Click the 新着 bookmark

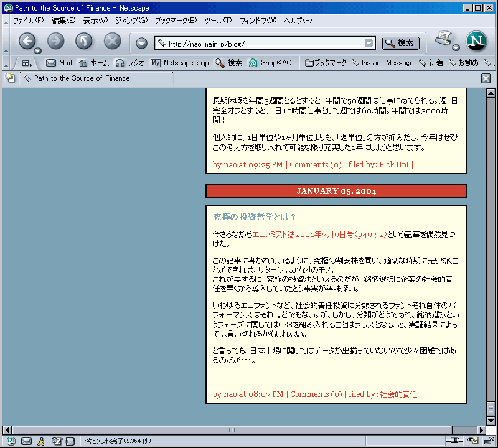point(431,63)
